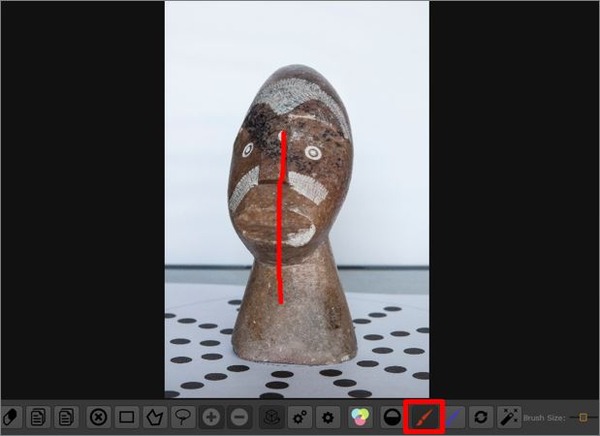Screen dimensions: 600x436
Task: Select the lasso selection tool
Action: [x=183, y=416]
